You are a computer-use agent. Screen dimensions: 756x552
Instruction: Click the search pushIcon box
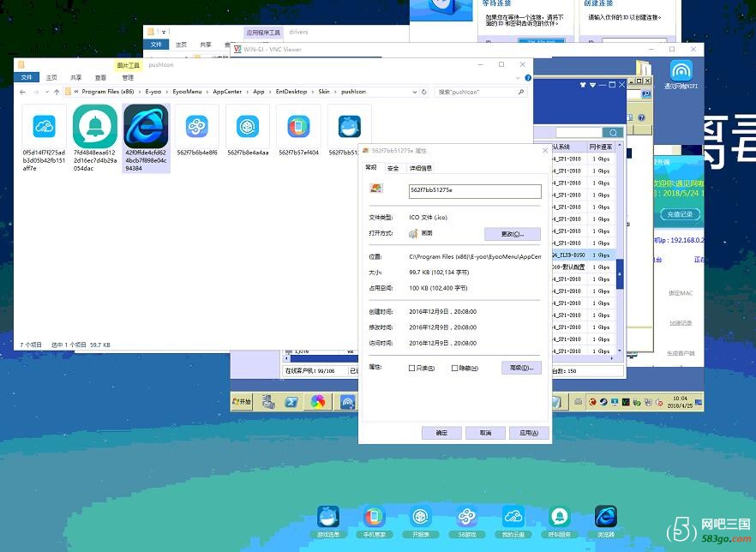coord(481,92)
